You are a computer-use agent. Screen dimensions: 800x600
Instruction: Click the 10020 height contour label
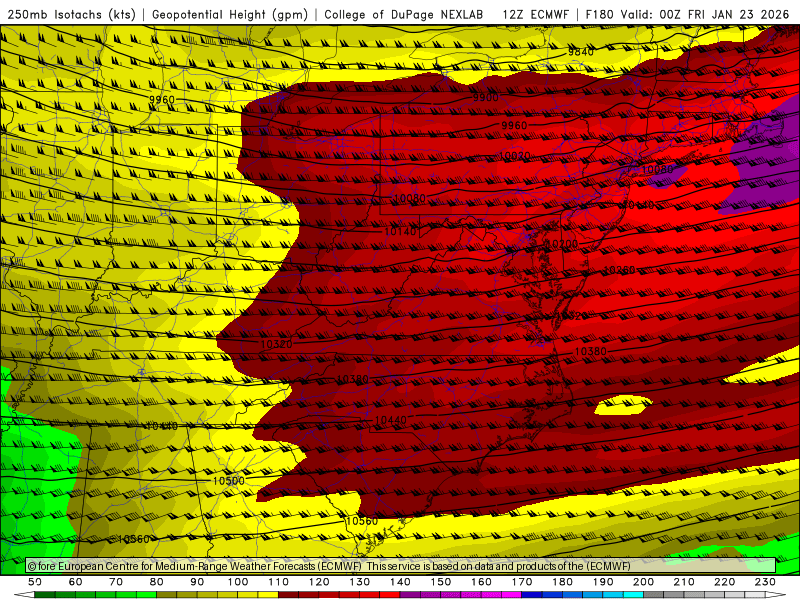point(514,156)
